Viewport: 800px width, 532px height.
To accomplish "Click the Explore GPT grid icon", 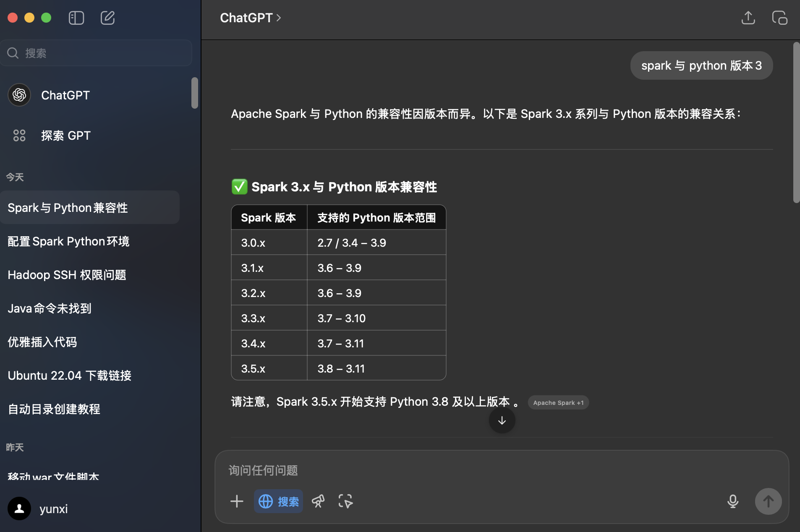I will (19, 136).
